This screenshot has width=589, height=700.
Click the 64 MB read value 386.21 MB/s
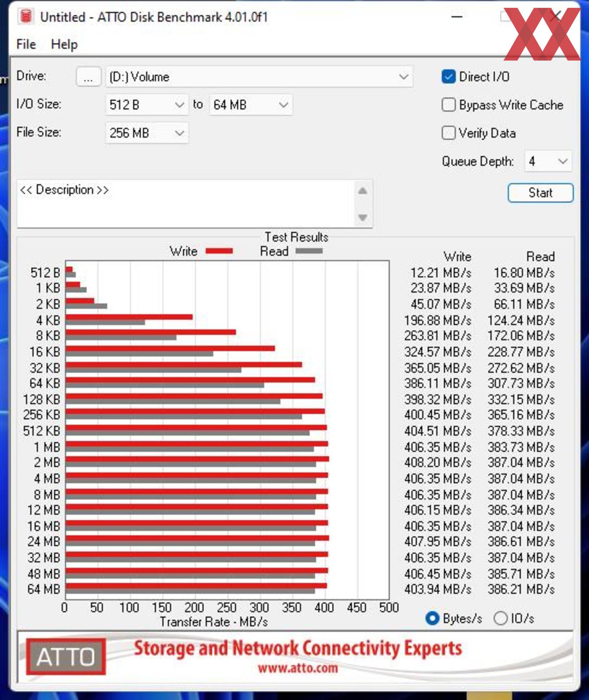[521, 589]
